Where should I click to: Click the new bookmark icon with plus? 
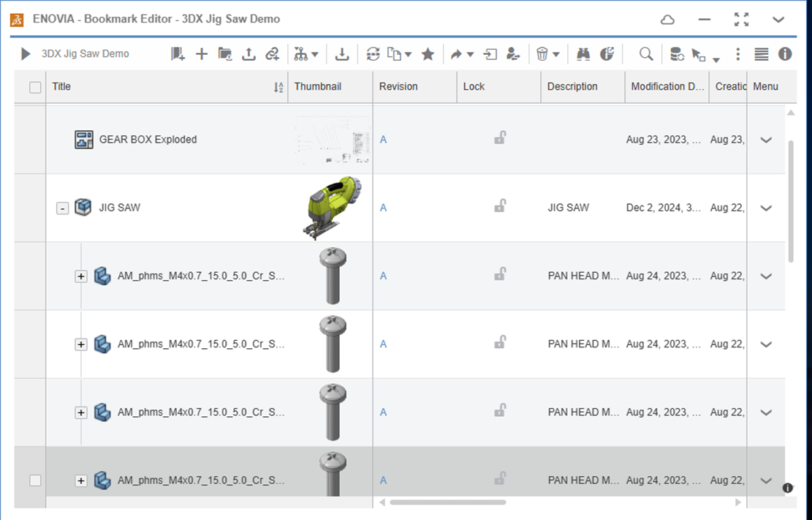tap(178, 54)
